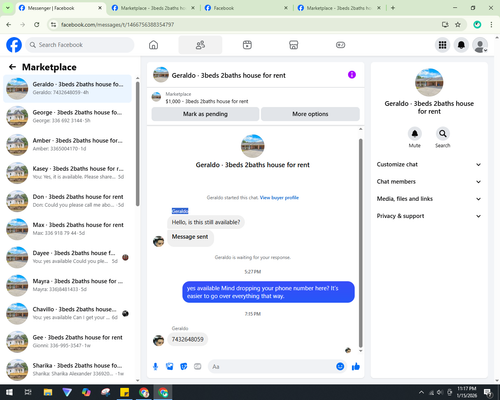Click the browser address bar URL
This screenshot has height=400, width=500.
117,25
